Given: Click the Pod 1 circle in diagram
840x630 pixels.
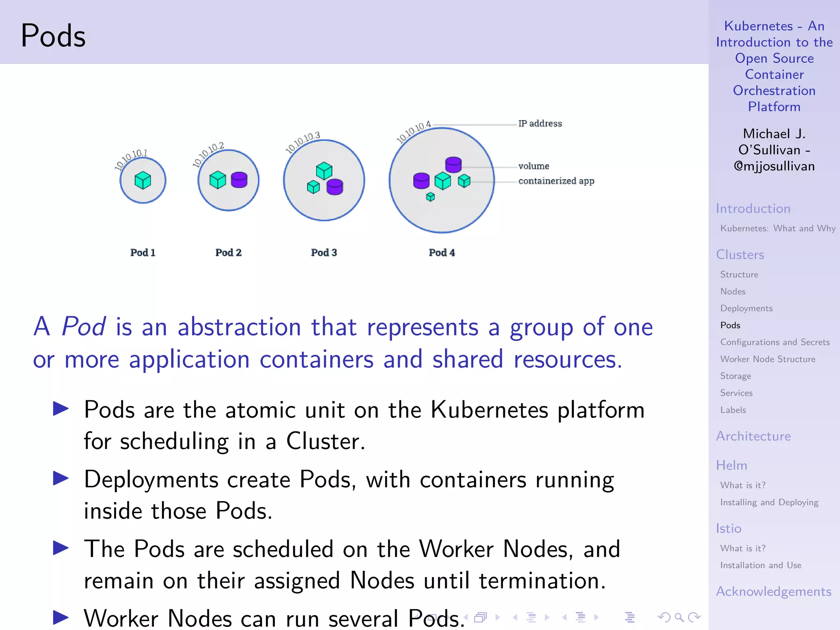Looking at the screenshot, I should click(143, 180).
